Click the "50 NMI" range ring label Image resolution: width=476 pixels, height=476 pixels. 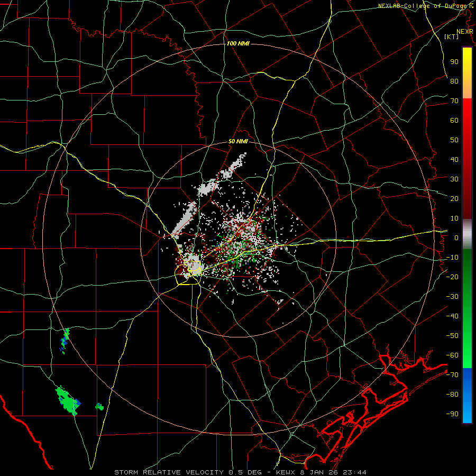[x=238, y=141]
